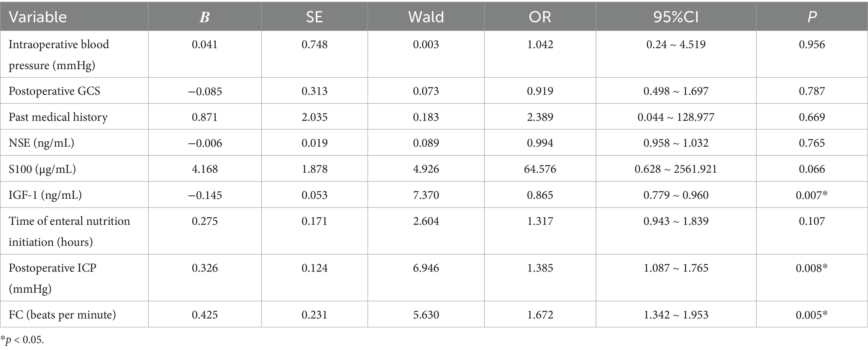The width and height of the screenshot is (868, 350).
Task: Click the SE column header
Action: (x=314, y=17)
